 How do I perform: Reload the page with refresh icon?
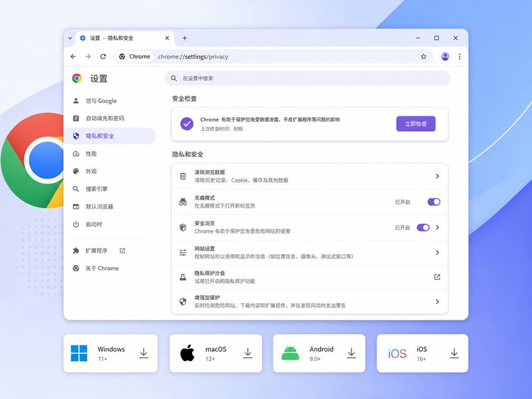coord(103,57)
